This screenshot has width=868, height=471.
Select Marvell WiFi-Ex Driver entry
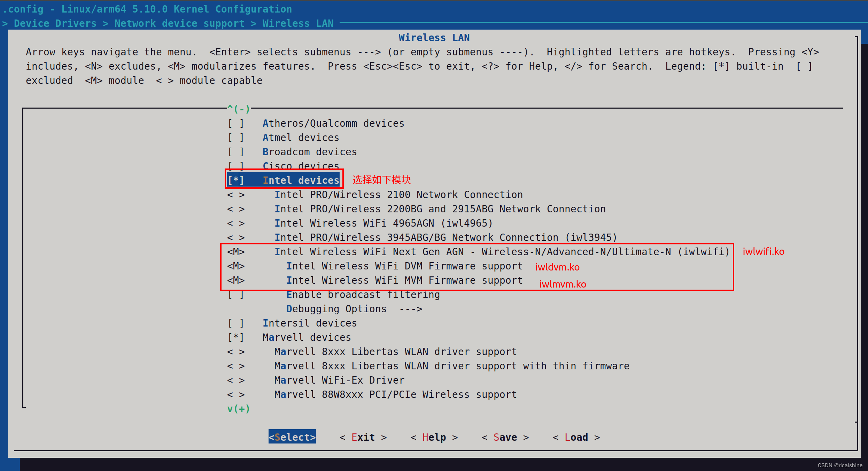click(x=339, y=380)
